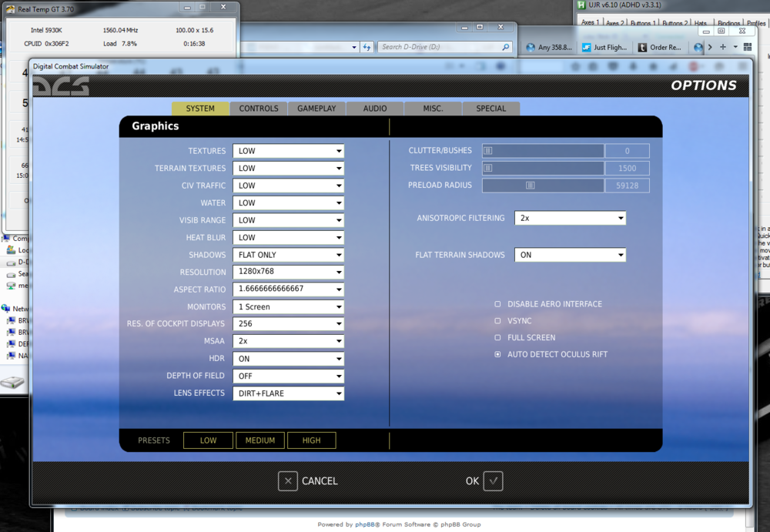Viewport: 770px width, 532px height.
Task: Open the DEPTH OF FIELD dropdown
Action: coord(288,376)
